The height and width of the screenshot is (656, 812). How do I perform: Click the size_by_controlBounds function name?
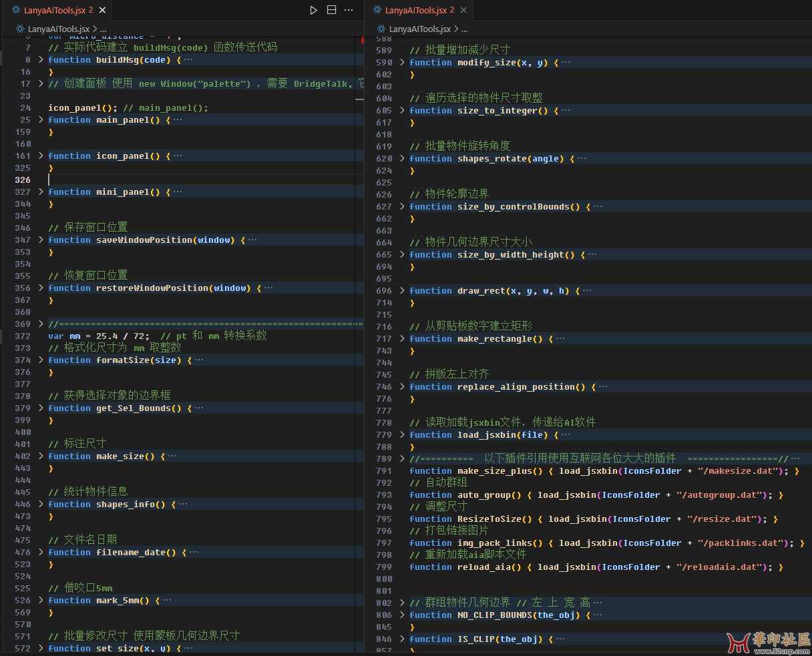(514, 207)
